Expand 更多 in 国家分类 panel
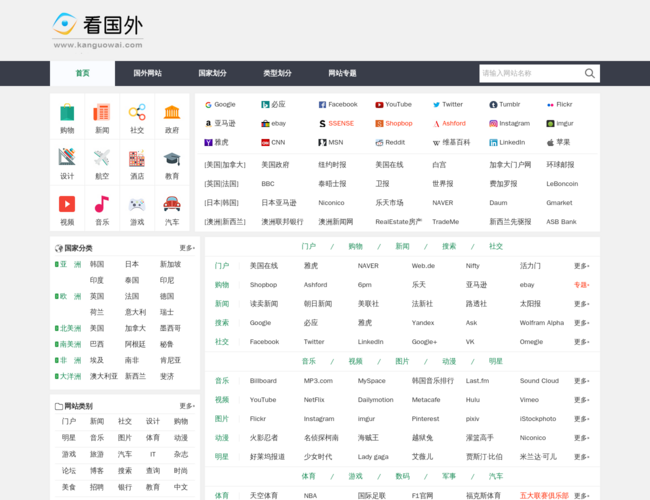The height and width of the screenshot is (500, 650). [187, 248]
